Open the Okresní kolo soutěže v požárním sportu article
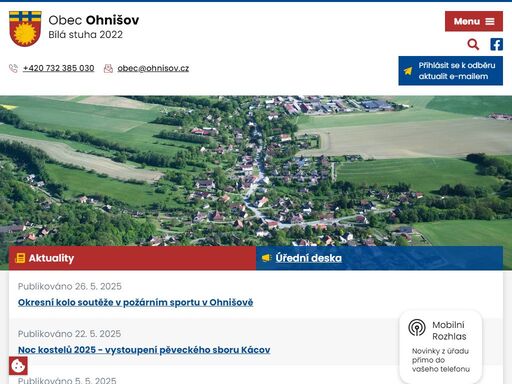Screen dimensions: 512x384 136,302
